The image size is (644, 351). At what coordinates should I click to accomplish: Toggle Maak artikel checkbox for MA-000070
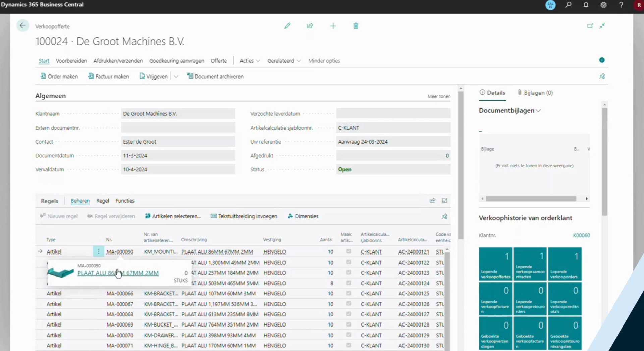point(348,335)
